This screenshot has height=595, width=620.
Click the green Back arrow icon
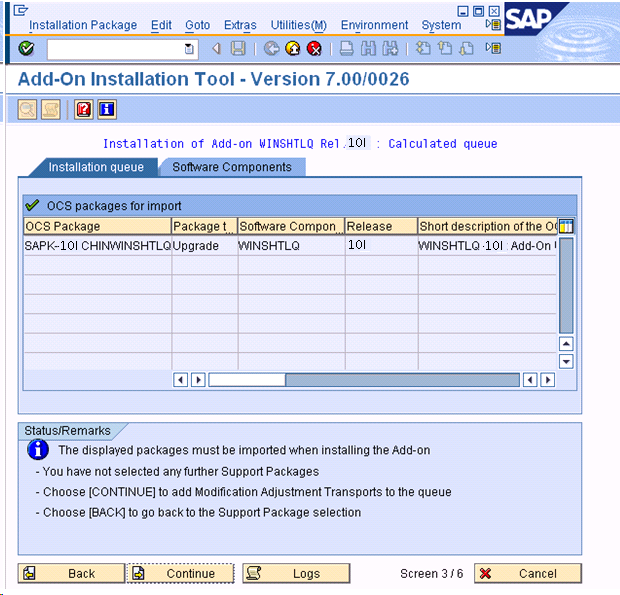[271, 49]
